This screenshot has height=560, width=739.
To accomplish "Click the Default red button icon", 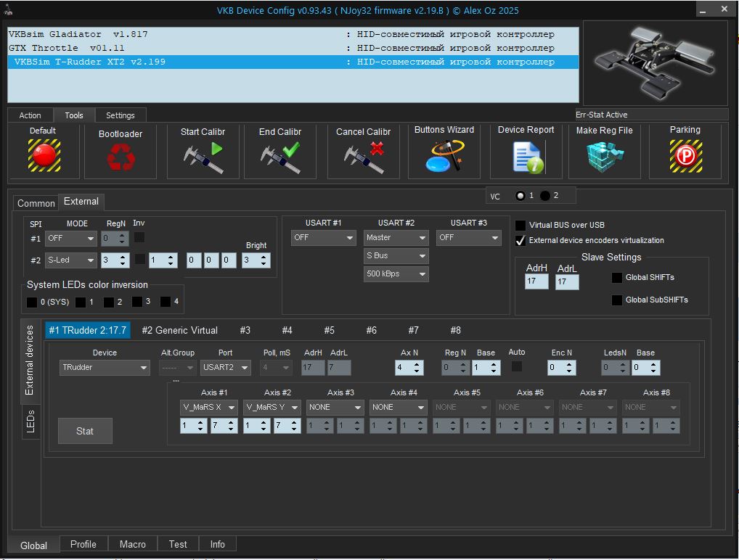I will (x=44, y=155).
